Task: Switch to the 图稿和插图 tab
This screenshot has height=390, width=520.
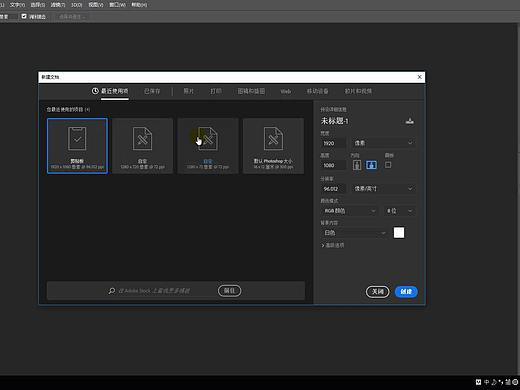Action: tap(251, 91)
